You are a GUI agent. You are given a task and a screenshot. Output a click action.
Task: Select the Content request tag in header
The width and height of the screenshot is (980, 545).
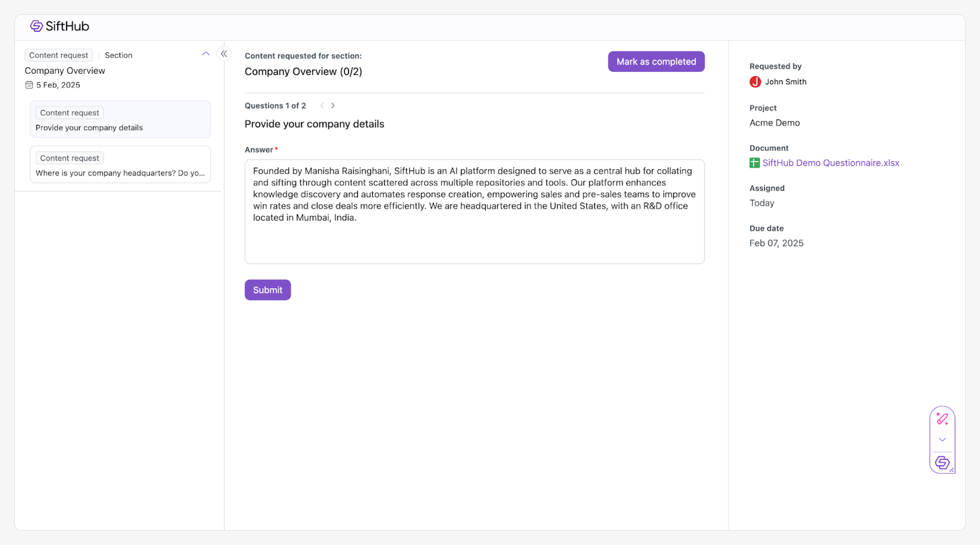(59, 55)
